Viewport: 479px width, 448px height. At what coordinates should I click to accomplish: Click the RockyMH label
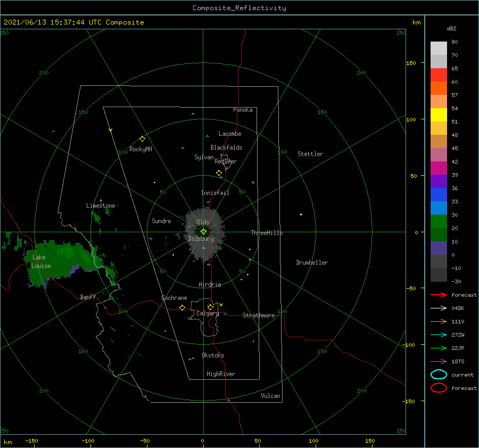tap(141, 149)
